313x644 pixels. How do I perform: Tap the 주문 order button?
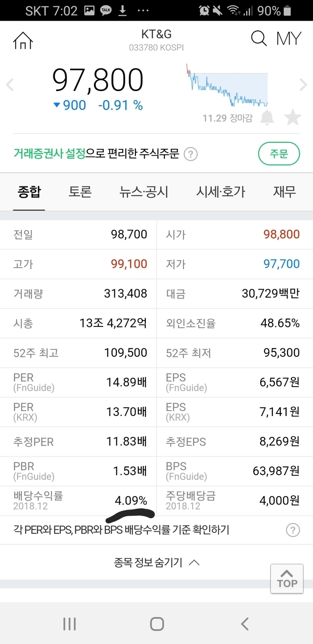278,155
